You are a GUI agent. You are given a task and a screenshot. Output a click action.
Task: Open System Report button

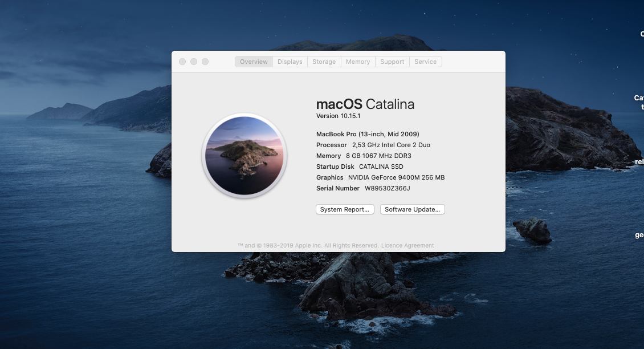point(345,209)
